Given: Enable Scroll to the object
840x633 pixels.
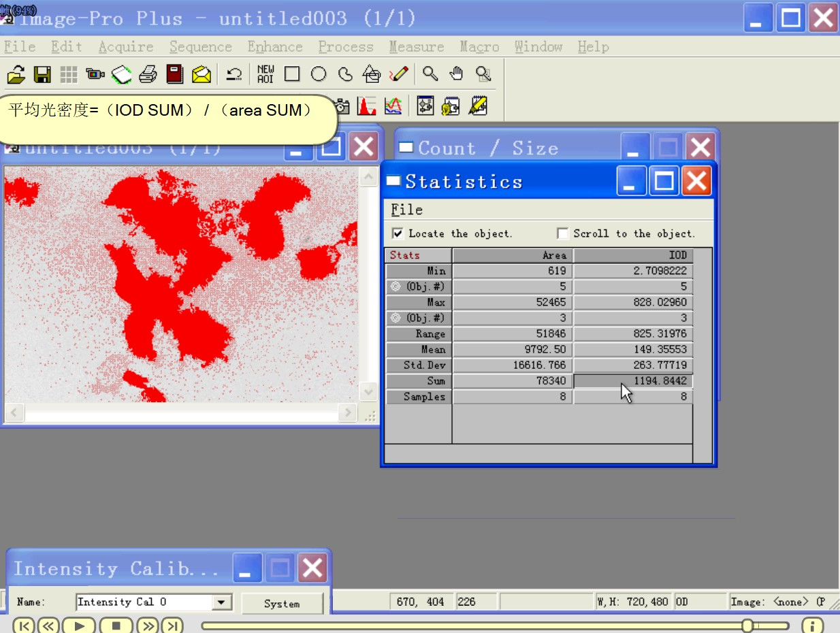Looking at the screenshot, I should pyautogui.click(x=562, y=233).
